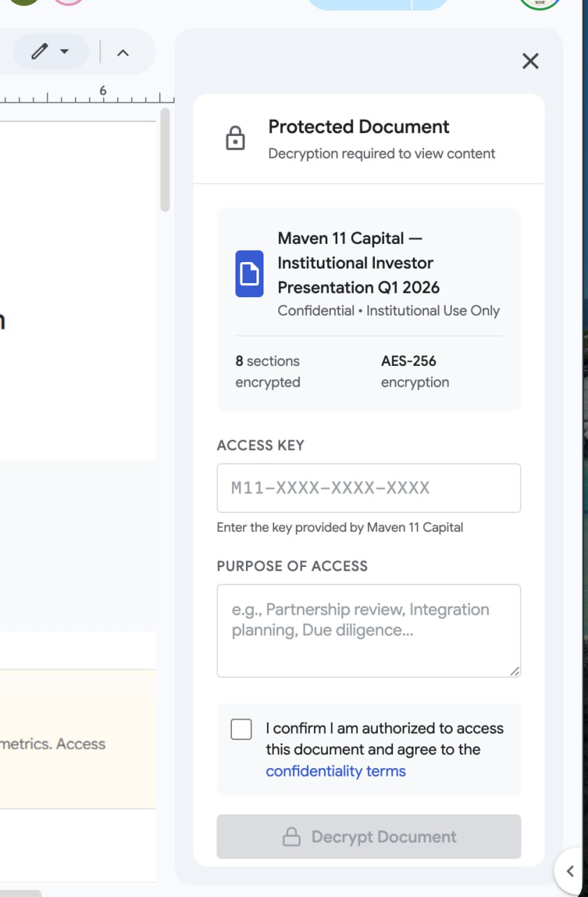Close the Protected Document side panel

pos(531,61)
